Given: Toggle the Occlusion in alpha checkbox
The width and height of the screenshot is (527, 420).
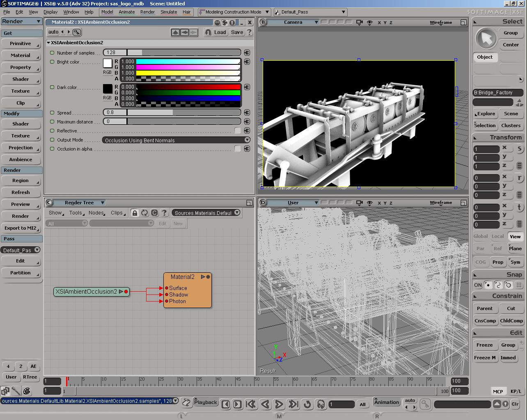Looking at the screenshot, I should point(237,148).
